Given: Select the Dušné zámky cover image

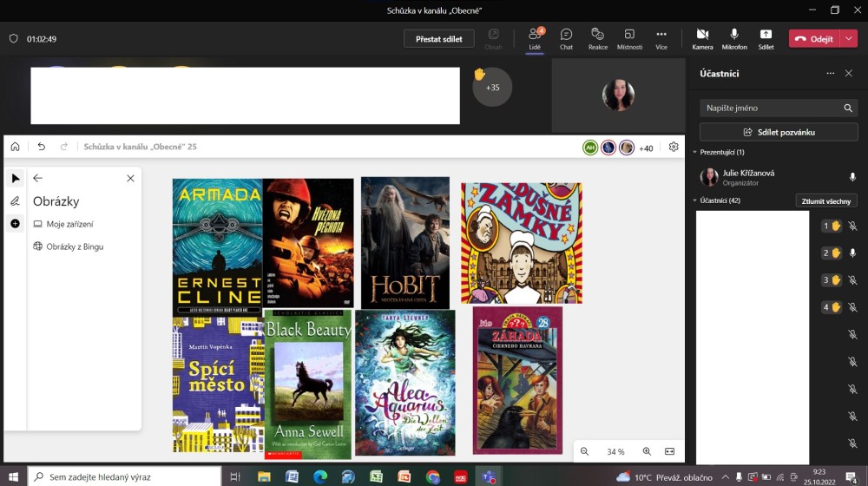Looking at the screenshot, I should 522,243.
